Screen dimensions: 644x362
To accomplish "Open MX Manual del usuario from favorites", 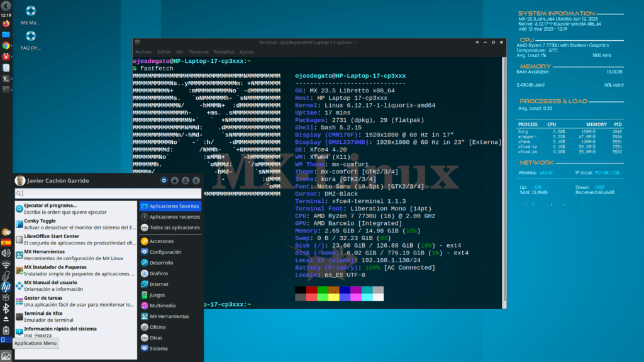I will [76, 286].
